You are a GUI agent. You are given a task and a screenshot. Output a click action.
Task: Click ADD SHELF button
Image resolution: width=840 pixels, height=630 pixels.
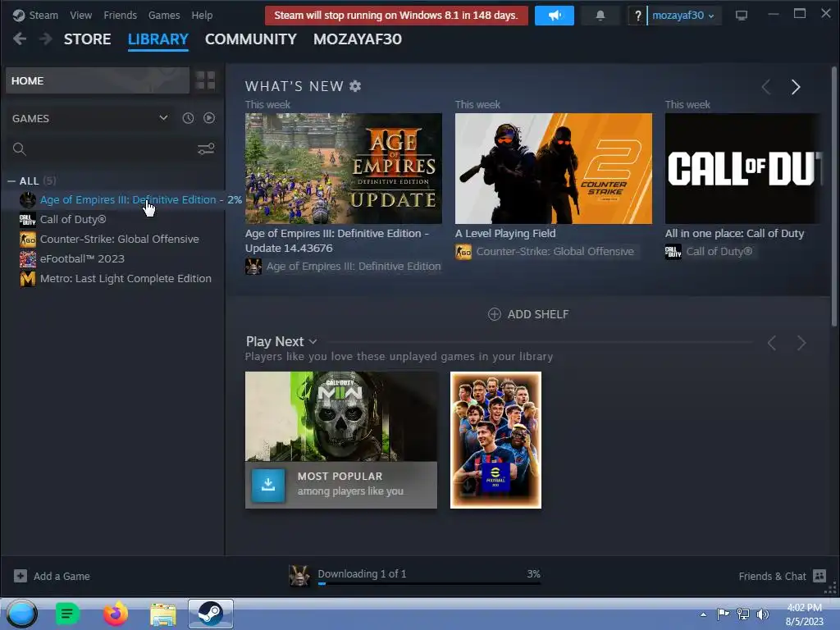(x=528, y=314)
